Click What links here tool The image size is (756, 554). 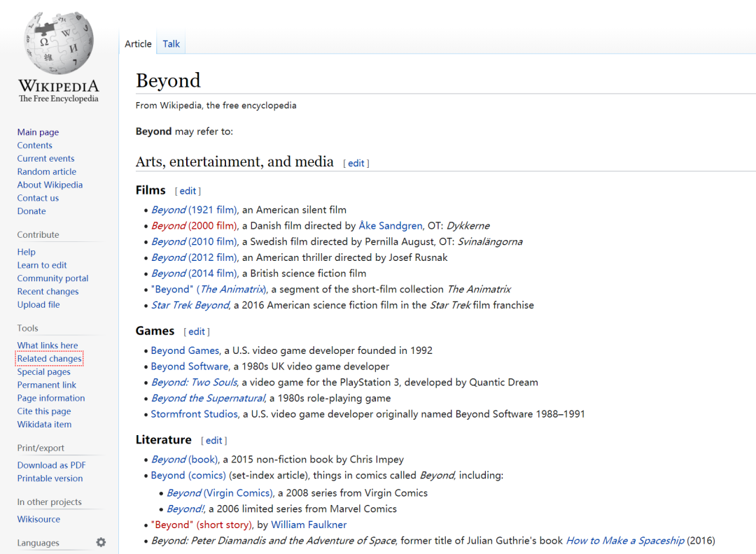(x=48, y=346)
